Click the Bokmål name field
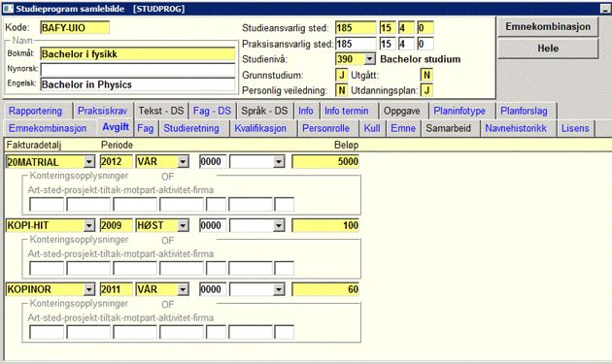 click(138, 53)
